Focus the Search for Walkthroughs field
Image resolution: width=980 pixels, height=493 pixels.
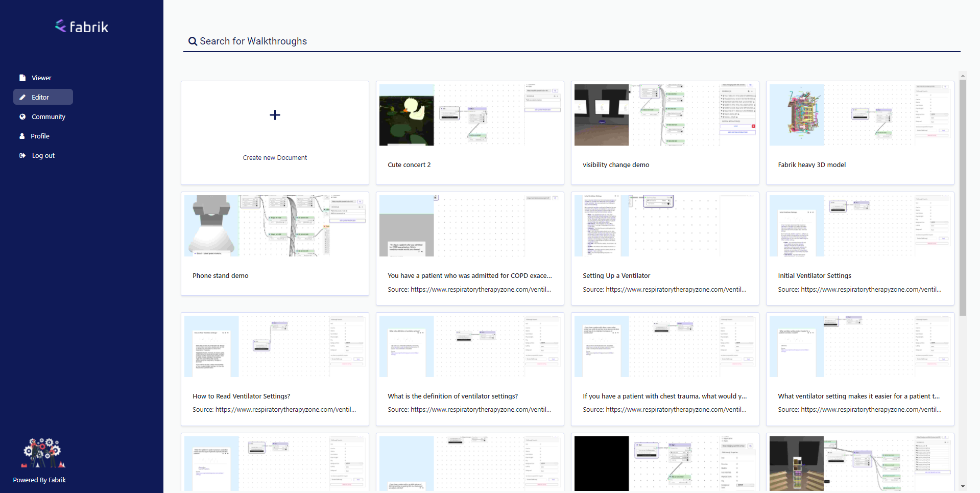[572, 41]
